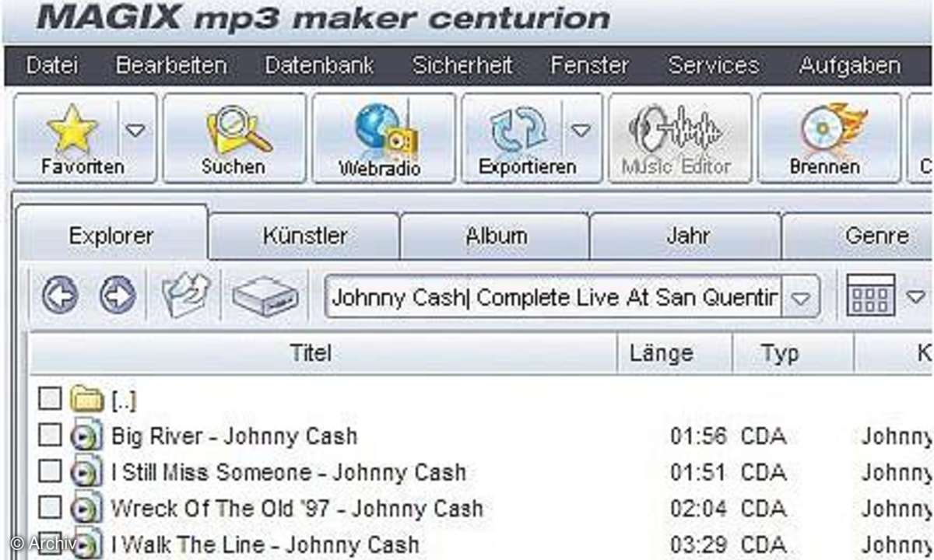Image resolution: width=934 pixels, height=560 pixels.
Task: Click CDA type in I Walk The Line row
Action: pyautogui.click(x=763, y=544)
